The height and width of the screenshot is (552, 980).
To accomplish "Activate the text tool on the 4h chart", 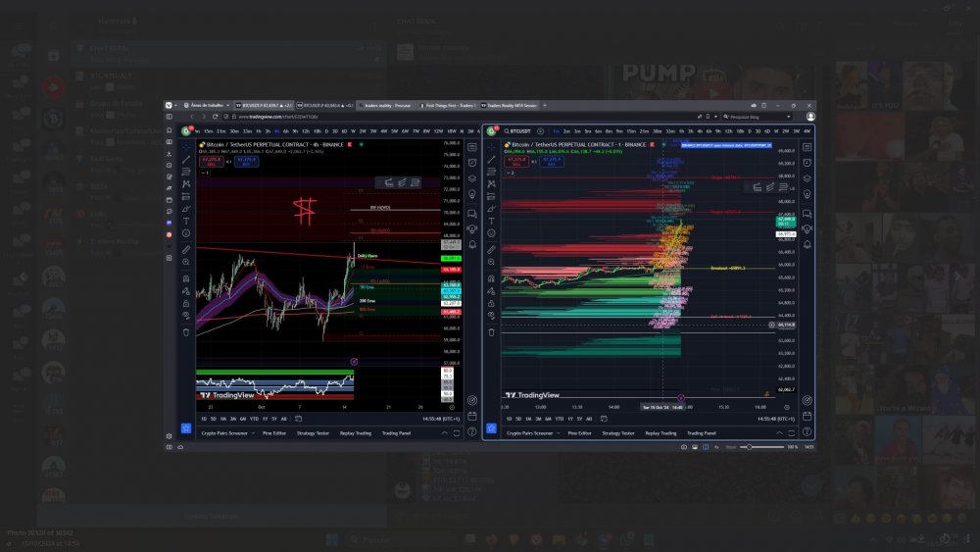I will pyautogui.click(x=186, y=221).
